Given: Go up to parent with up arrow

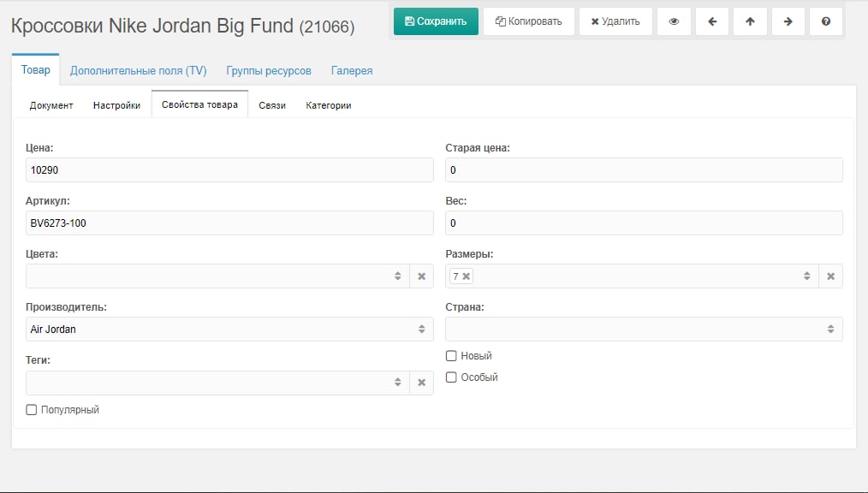Looking at the screenshot, I should (x=750, y=21).
